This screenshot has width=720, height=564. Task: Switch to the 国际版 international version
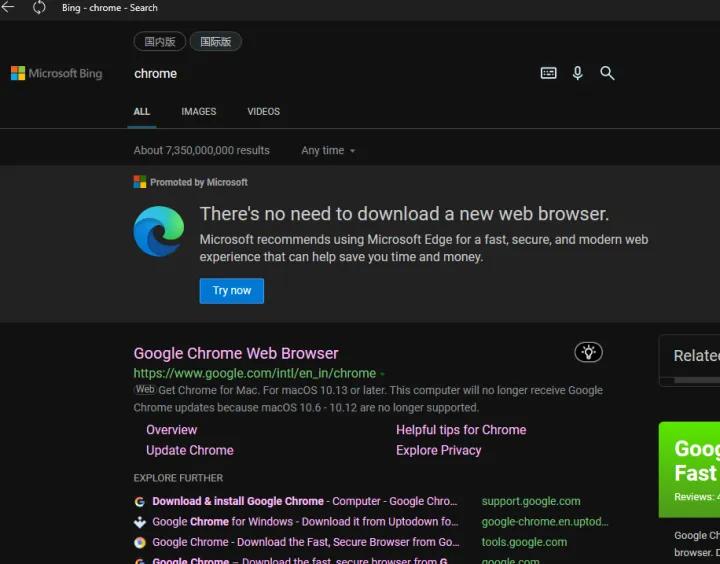(215, 42)
